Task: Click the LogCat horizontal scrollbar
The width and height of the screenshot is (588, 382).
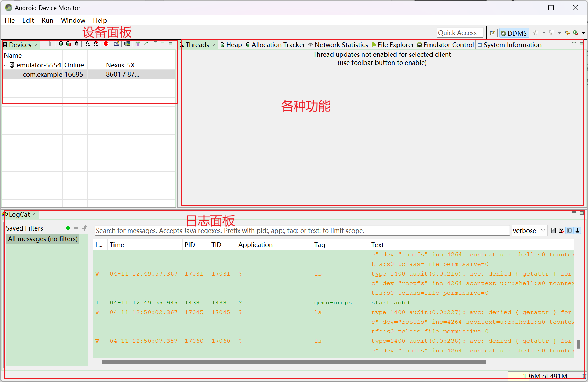Action: coord(294,362)
